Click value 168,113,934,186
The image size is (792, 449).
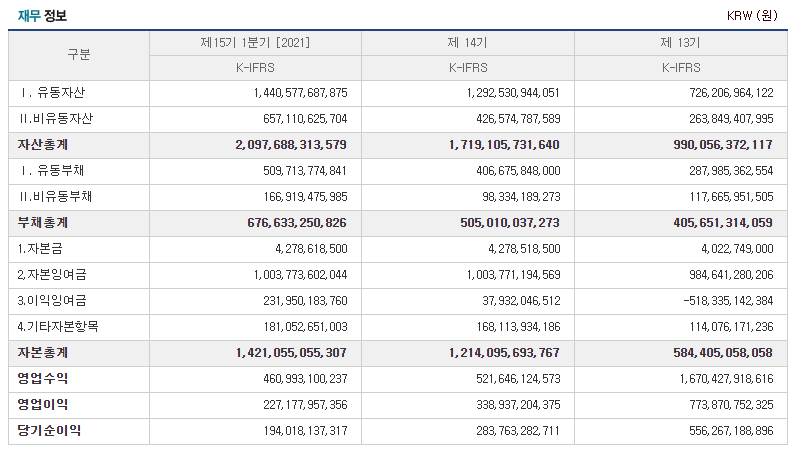518,327
